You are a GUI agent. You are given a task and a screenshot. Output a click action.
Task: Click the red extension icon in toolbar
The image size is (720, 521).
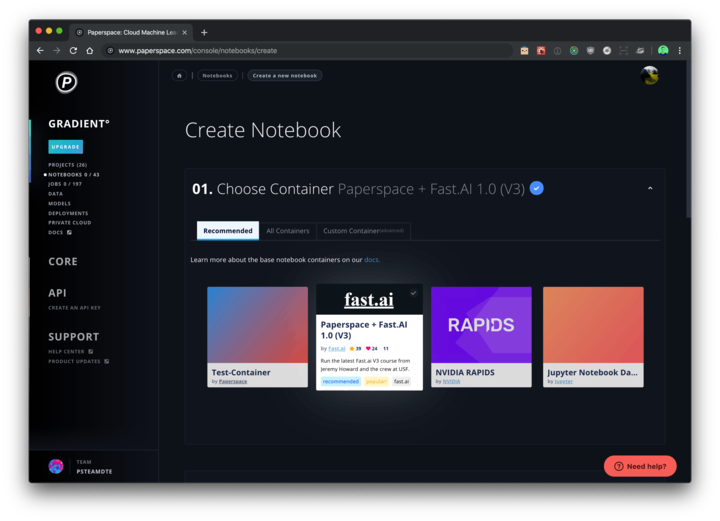[541, 50]
